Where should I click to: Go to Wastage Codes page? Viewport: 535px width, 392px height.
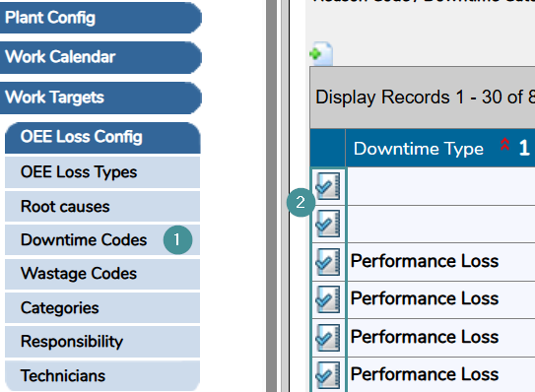click(x=102, y=274)
